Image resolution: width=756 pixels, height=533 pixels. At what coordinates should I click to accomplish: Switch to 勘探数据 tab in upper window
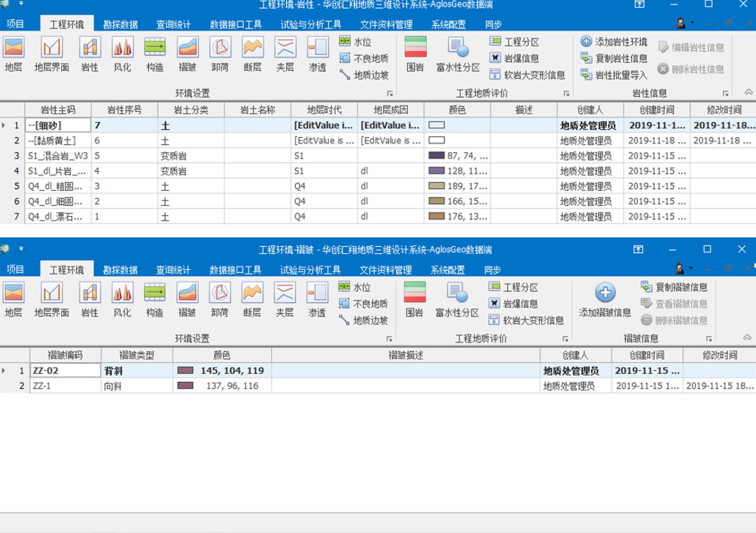[120, 25]
